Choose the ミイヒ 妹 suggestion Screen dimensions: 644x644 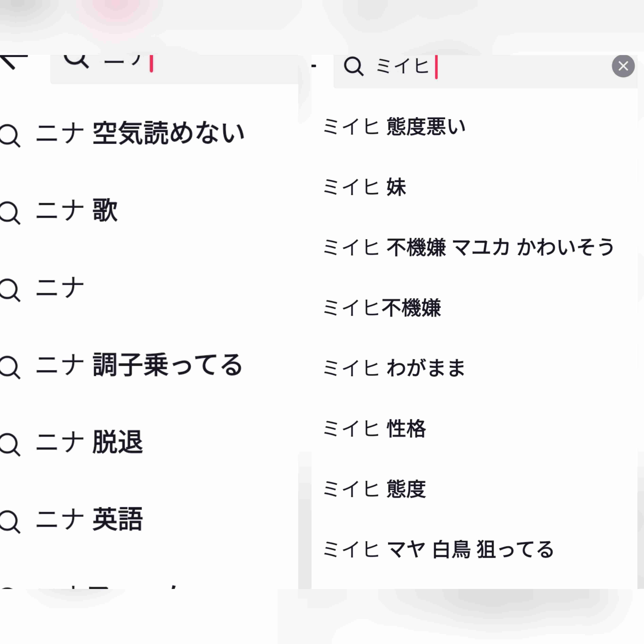click(x=364, y=187)
